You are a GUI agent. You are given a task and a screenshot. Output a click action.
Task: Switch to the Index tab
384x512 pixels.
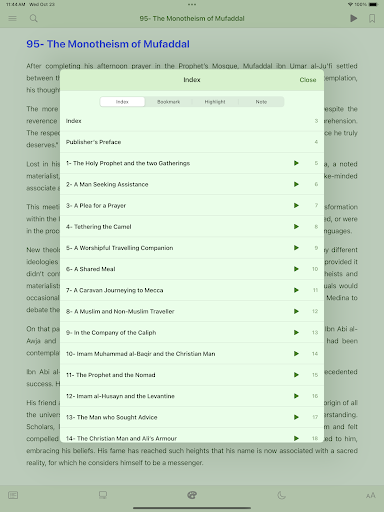pos(122,102)
